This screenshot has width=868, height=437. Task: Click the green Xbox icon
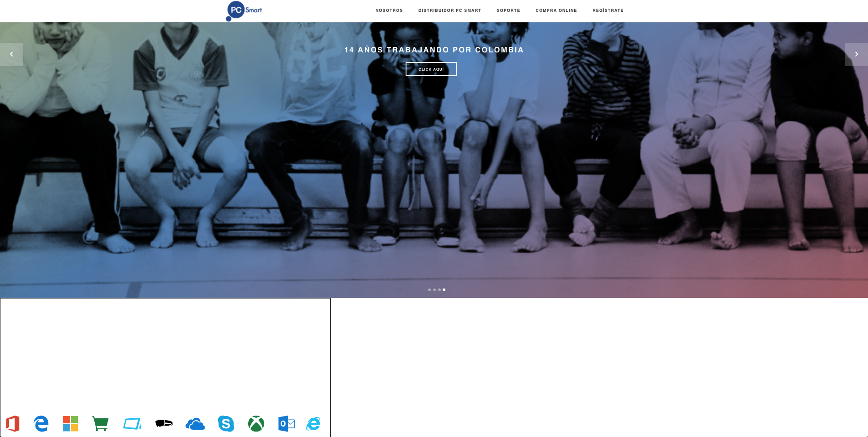tap(256, 424)
